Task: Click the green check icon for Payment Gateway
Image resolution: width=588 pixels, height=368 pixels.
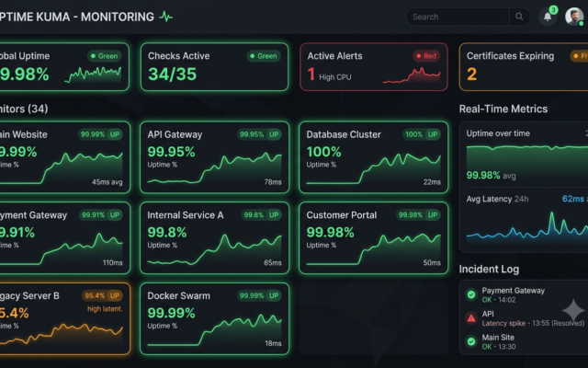Action: (471, 294)
